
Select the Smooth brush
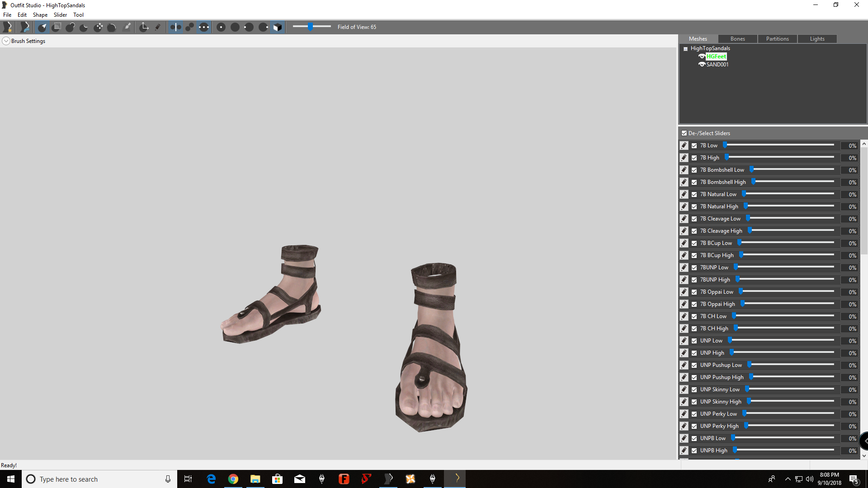[112, 27]
